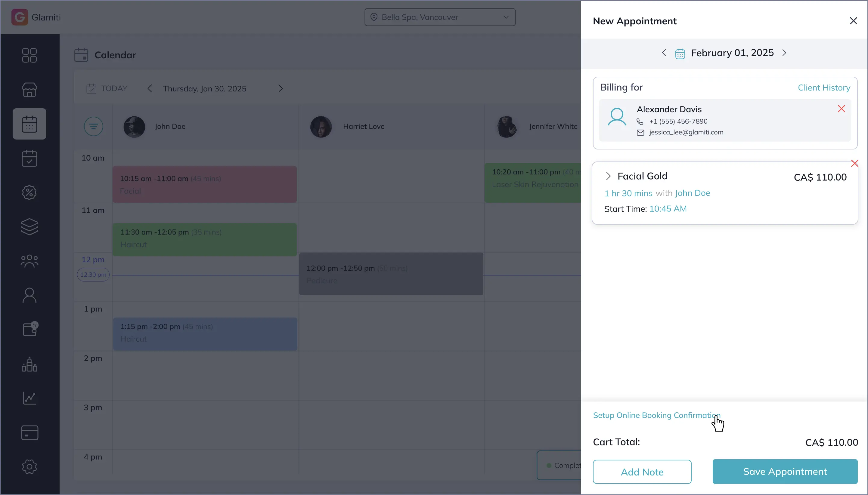Open the store icon in sidebar
The height and width of the screenshot is (495, 868).
(x=29, y=90)
